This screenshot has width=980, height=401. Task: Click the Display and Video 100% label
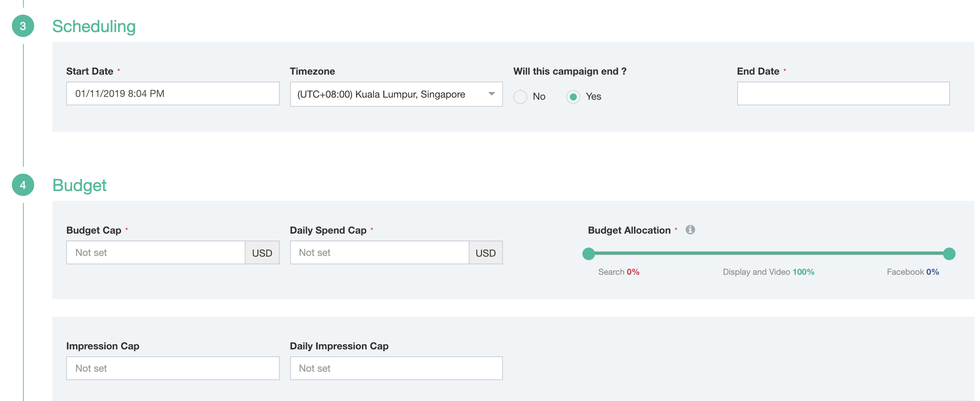(x=768, y=272)
